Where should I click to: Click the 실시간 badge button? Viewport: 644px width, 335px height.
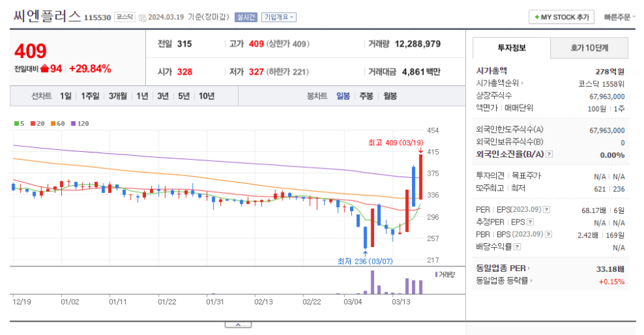pyautogui.click(x=245, y=17)
